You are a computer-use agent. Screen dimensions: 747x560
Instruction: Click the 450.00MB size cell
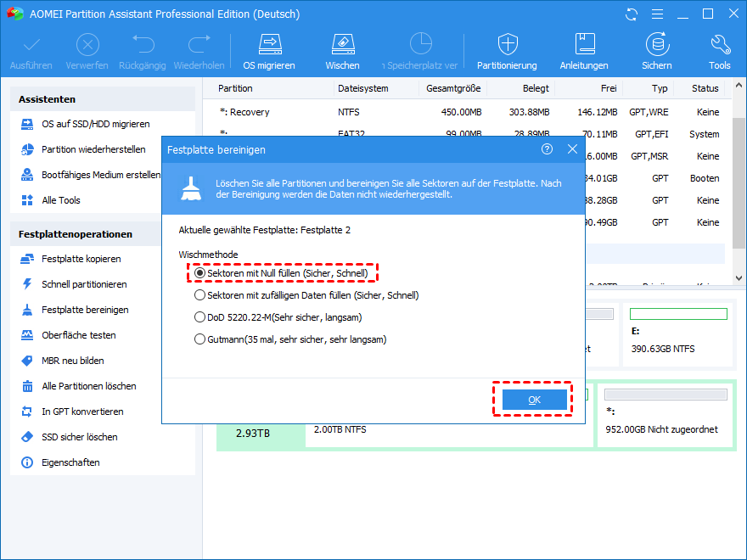462,112
